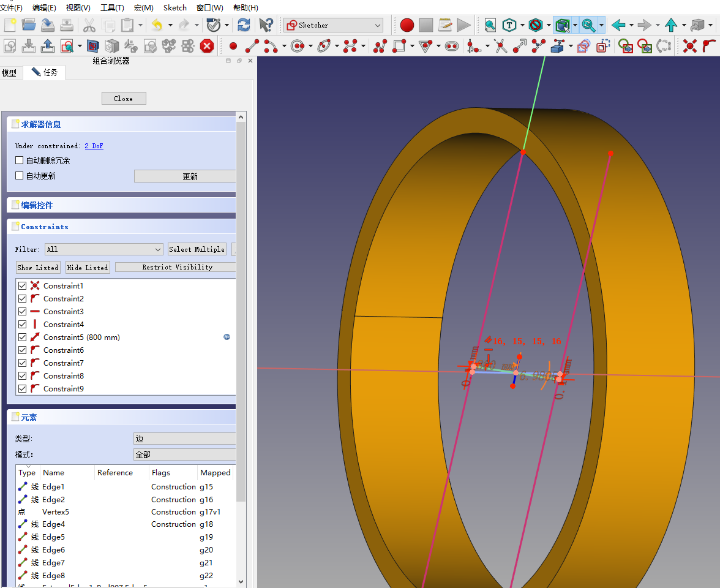Uncheck the Constraint2 checkbox

click(22, 299)
